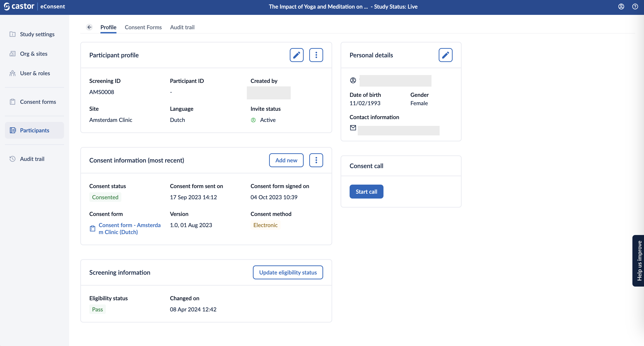Image resolution: width=644 pixels, height=346 pixels.
Task: Open participant profile three-dot menu
Action: (316, 55)
